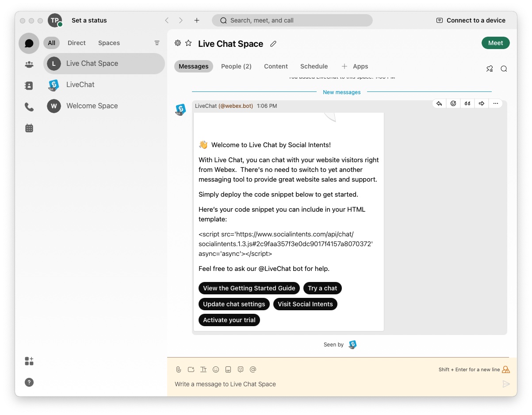Open Welcome Space in the list
532x415 pixels.
pyautogui.click(x=104, y=106)
